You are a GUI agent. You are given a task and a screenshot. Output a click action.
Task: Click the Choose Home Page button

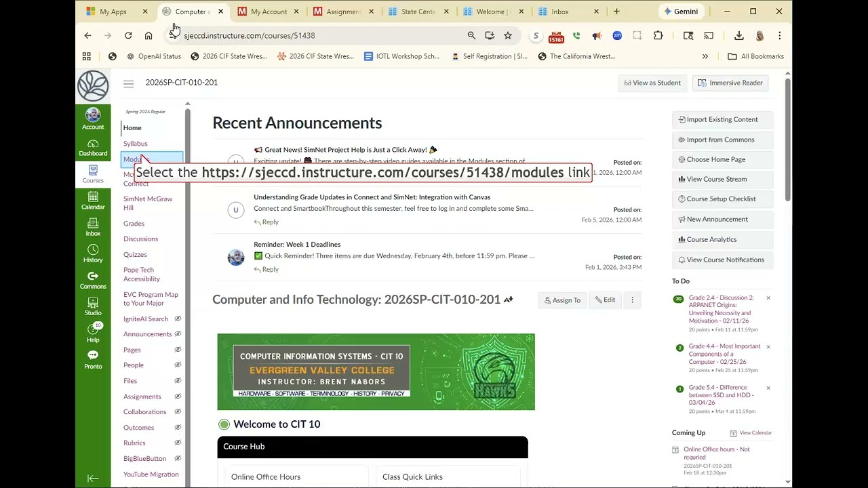click(x=723, y=159)
